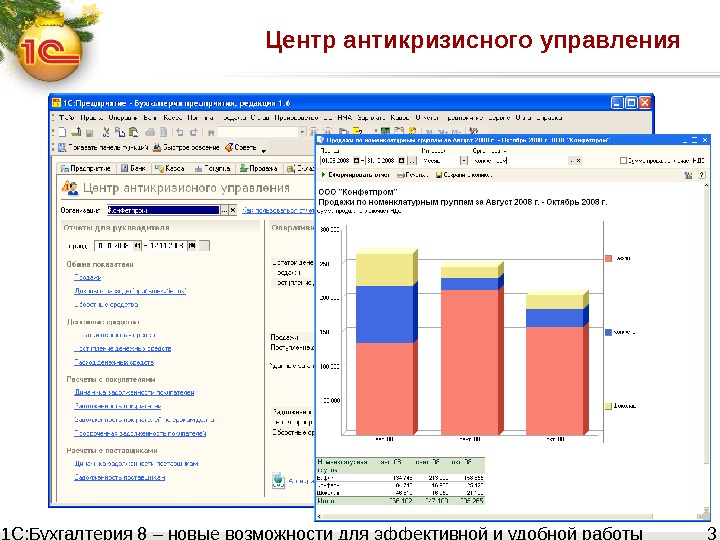Viewport: 720px width, 540px height.
Task: Click ellipsis period selection button in report
Action: [411, 161]
